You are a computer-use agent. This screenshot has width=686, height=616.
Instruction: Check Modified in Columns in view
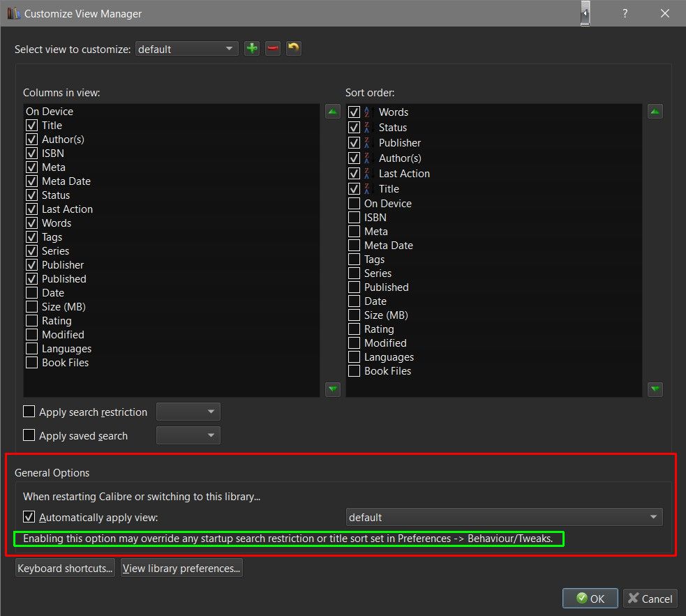[31, 335]
